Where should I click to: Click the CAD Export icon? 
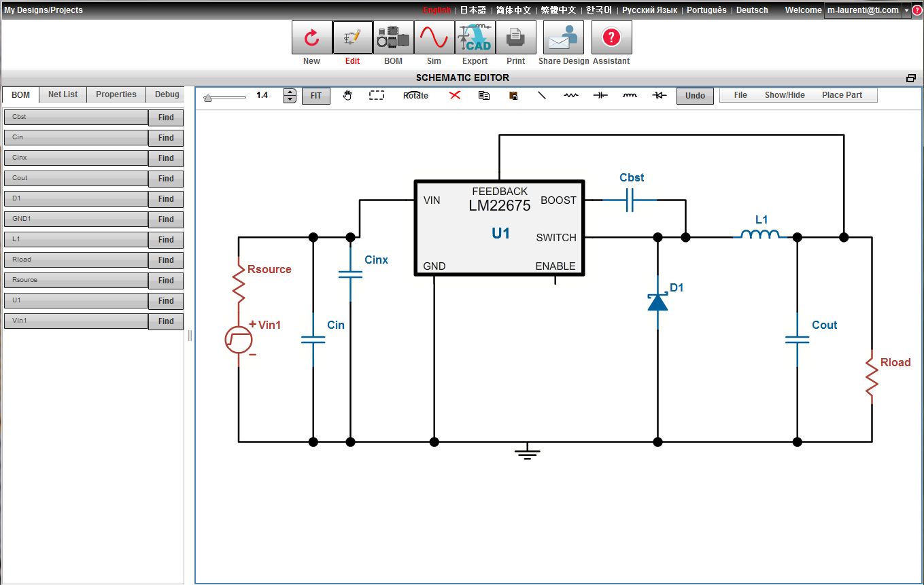pyautogui.click(x=475, y=37)
